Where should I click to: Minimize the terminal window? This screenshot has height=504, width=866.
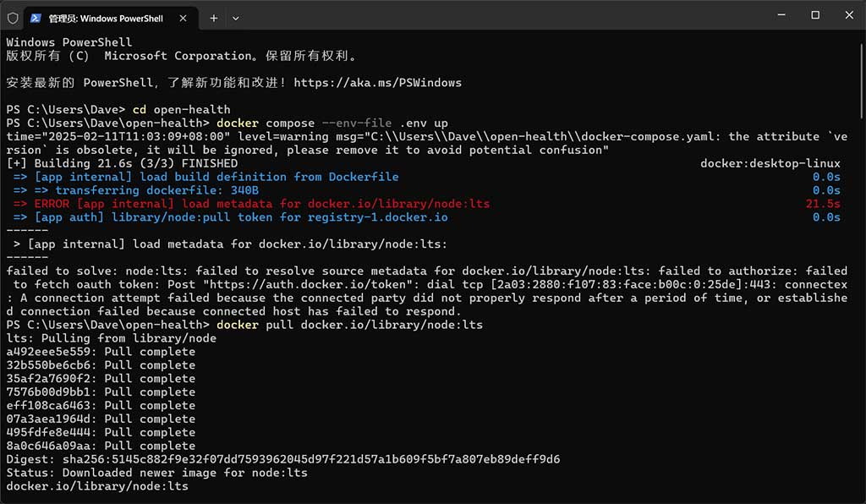click(781, 15)
